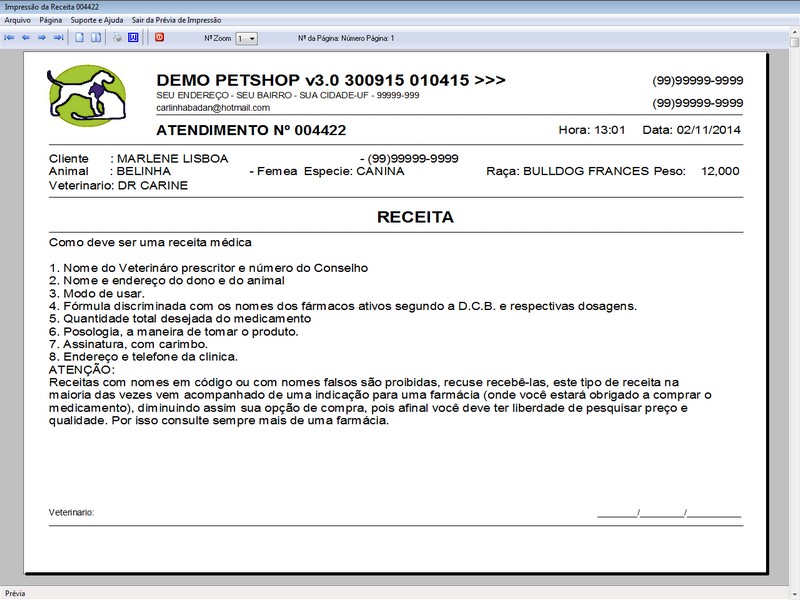Click the previous page arrow
The image size is (800, 600).
coord(26,38)
